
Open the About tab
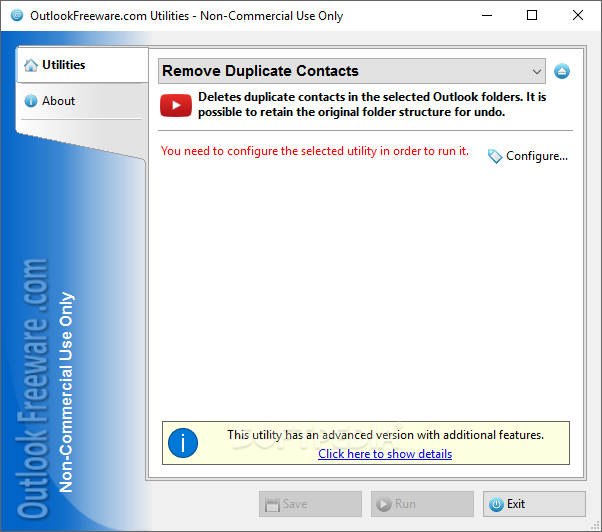[x=82, y=101]
